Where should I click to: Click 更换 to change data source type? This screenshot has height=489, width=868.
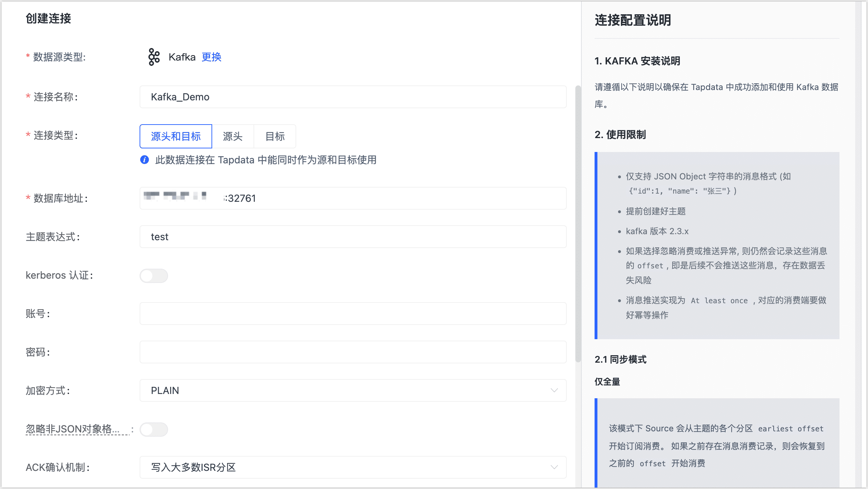point(211,57)
